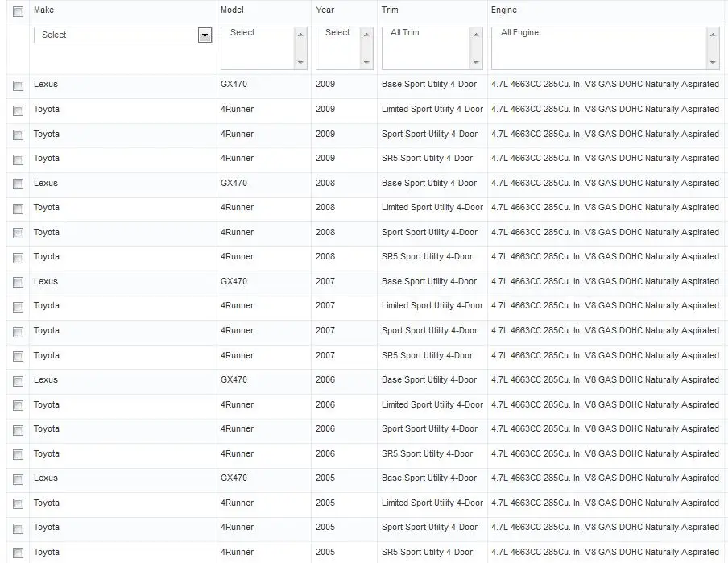Sort by the Engine column header

[x=504, y=10]
